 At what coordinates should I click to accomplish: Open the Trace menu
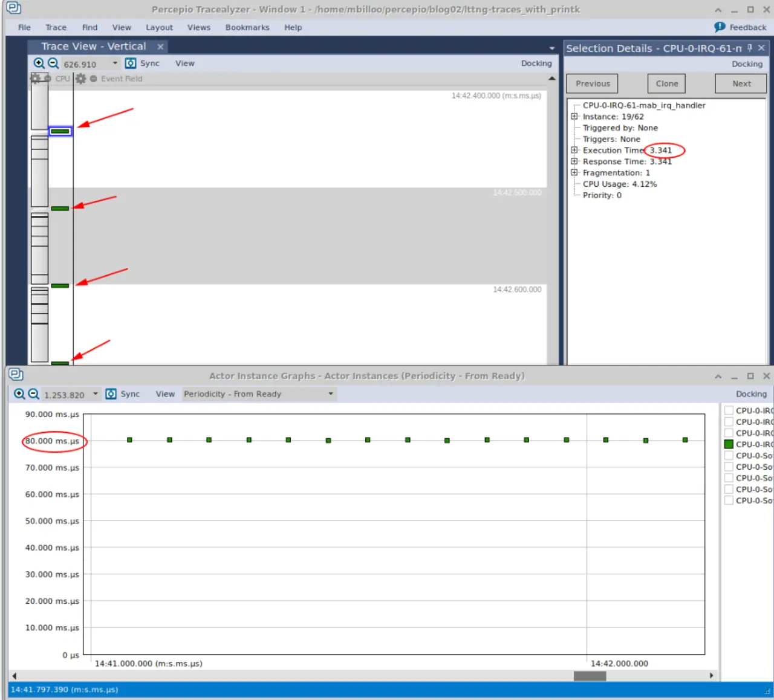point(56,27)
